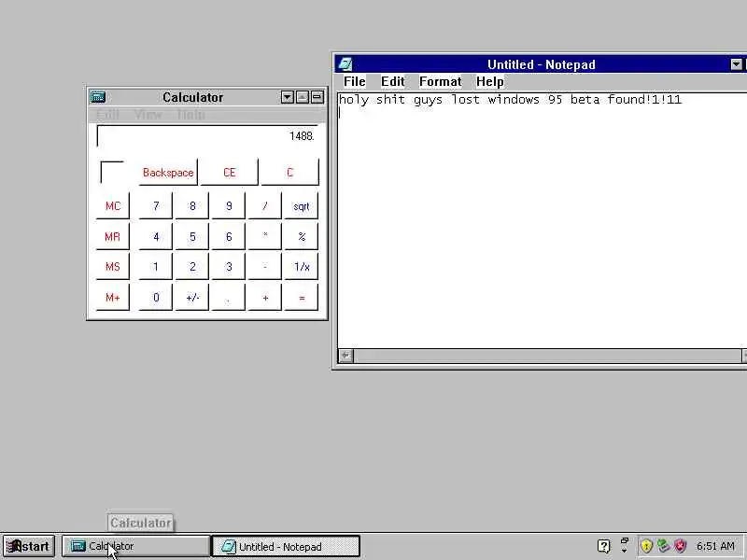Click Calculator MR memory recall button
The height and width of the screenshot is (560, 747).
pyautogui.click(x=112, y=237)
